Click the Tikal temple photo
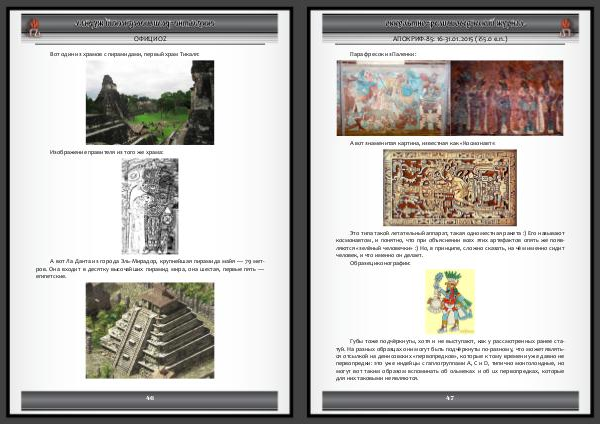The width and height of the screenshot is (600, 424). click(149, 102)
